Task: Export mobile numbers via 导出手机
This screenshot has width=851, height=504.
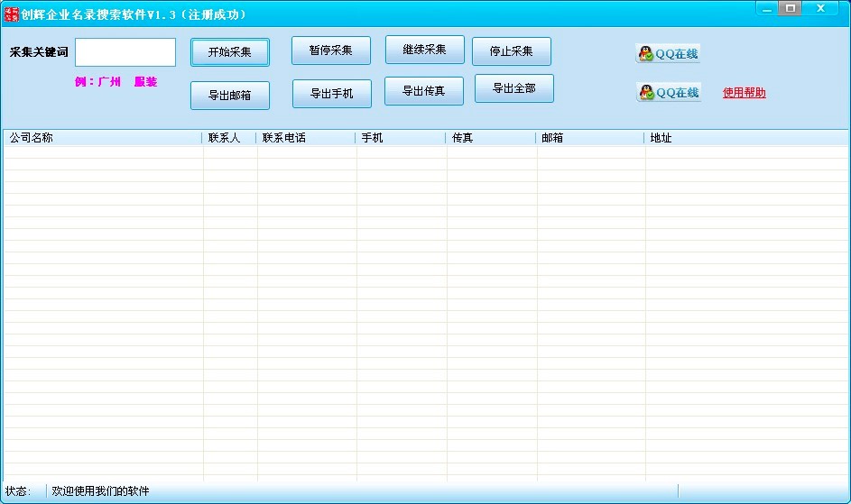Action: pos(331,94)
